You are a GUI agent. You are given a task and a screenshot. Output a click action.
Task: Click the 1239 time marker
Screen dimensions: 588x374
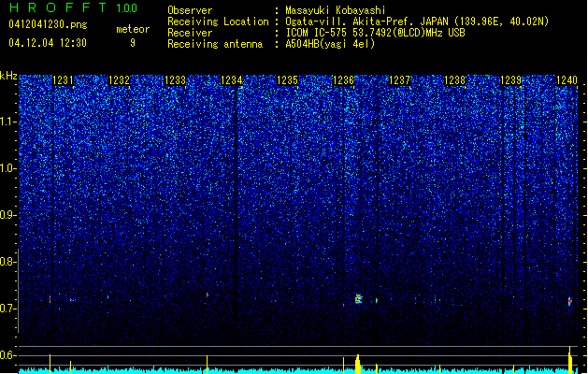(x=511, y=80)
